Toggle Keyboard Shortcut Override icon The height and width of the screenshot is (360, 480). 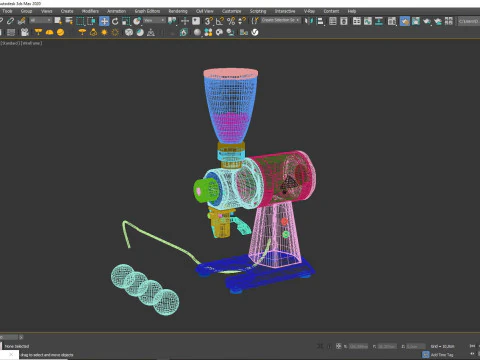point(196,21)
